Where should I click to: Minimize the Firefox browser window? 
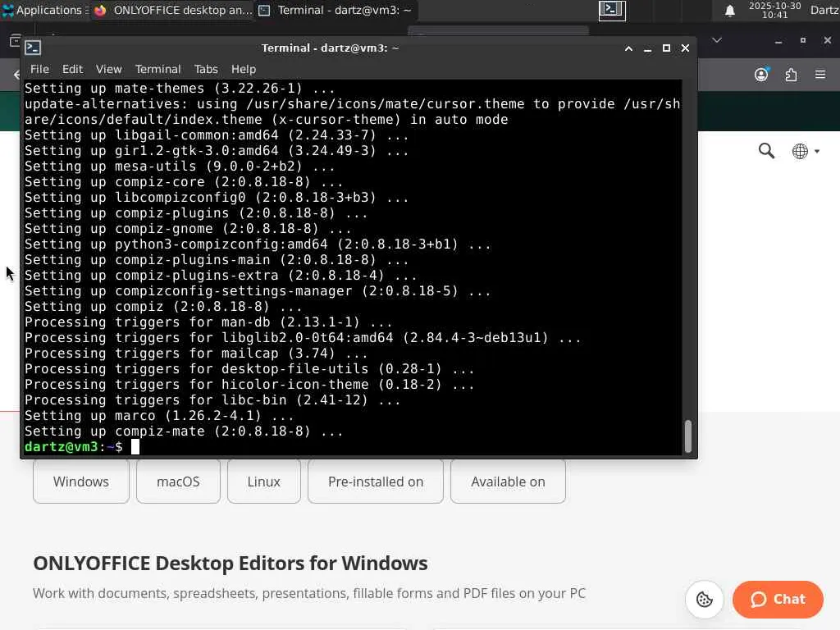coord(778,41)
